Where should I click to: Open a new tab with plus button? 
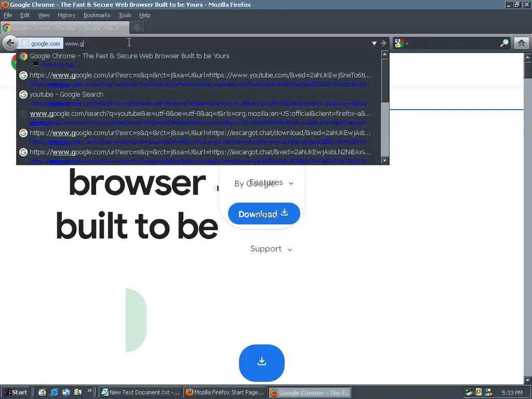coord(137,28)
